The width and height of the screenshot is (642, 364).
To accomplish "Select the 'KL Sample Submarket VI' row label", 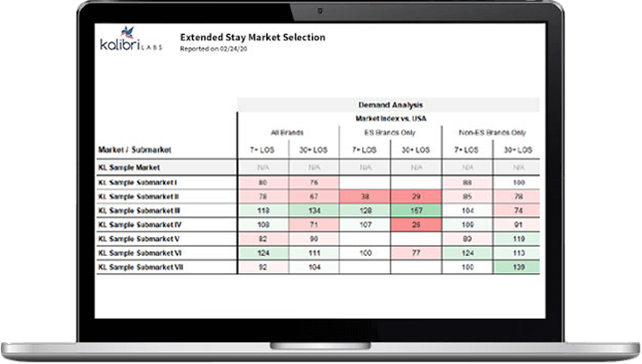I will tap(140, 253).
